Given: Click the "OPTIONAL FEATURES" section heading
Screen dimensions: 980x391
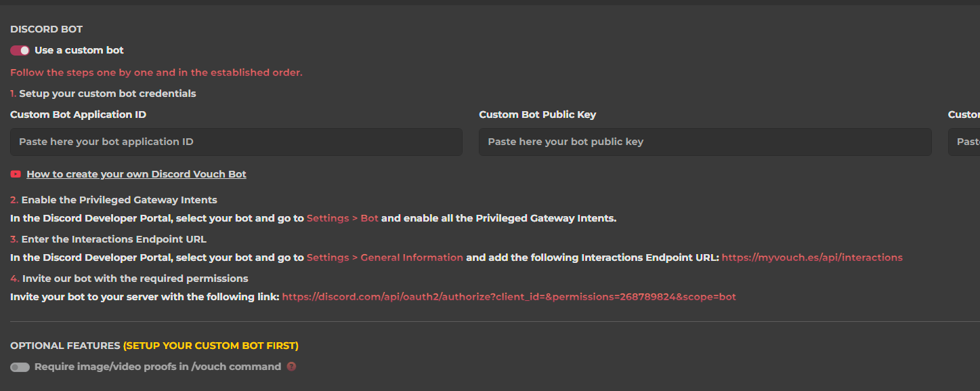Looking at the screenshot, I should 65,346.
